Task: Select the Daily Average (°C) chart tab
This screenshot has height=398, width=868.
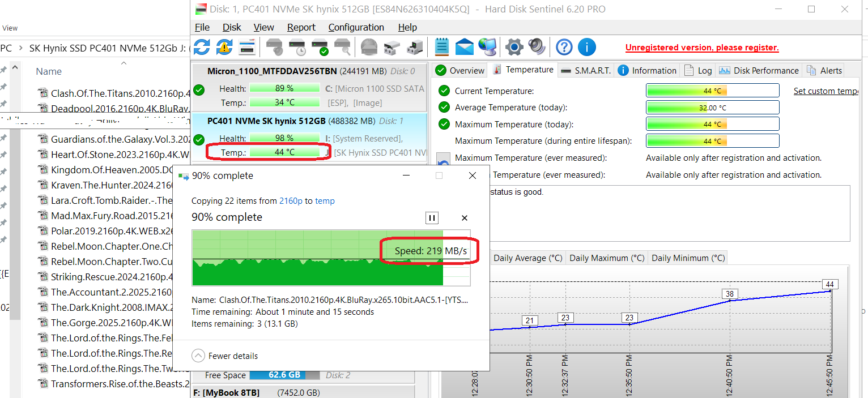Action: click(527, 258)
